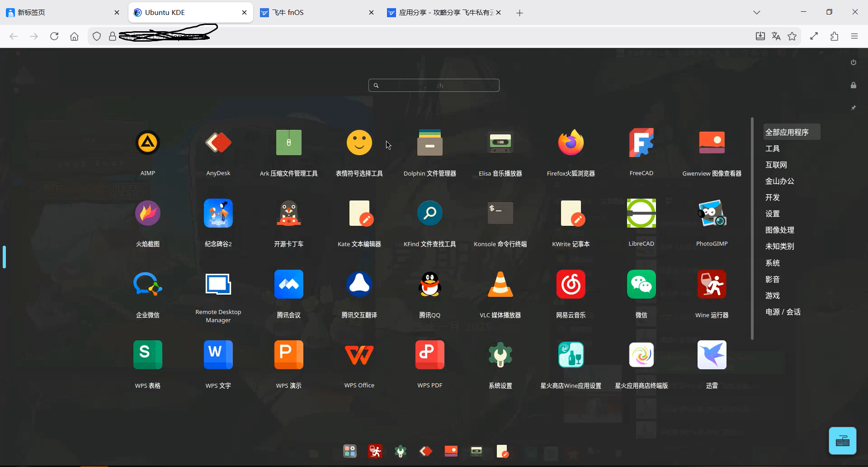
Task: Launch Wine 运行器 in the app grid
Action: coord(712,284)
